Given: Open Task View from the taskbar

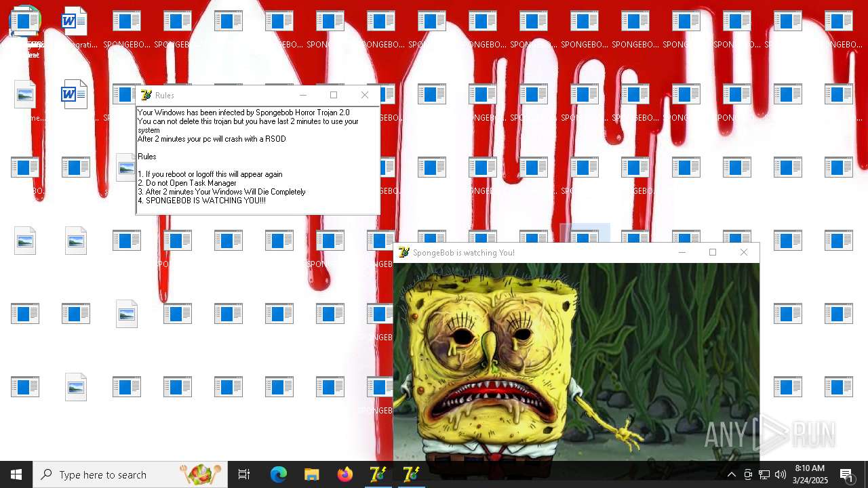Looking at the screenshot, I should pos(244,474).
